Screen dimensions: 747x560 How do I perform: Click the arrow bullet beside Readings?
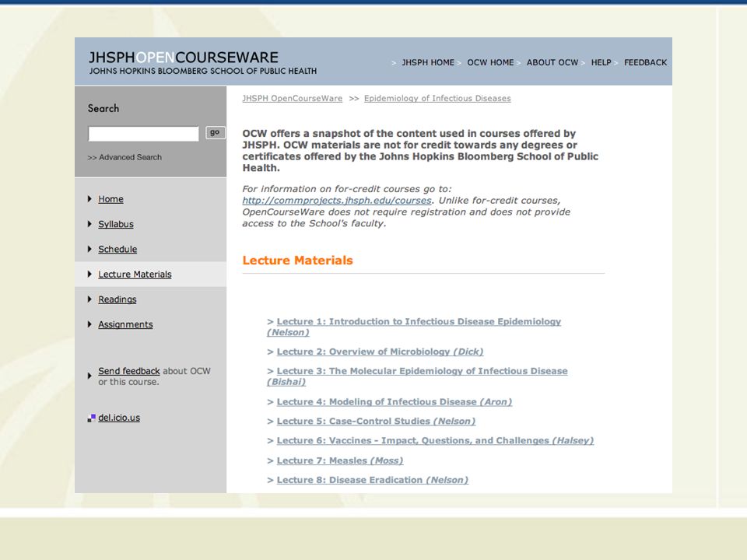[x=89, y=299]
